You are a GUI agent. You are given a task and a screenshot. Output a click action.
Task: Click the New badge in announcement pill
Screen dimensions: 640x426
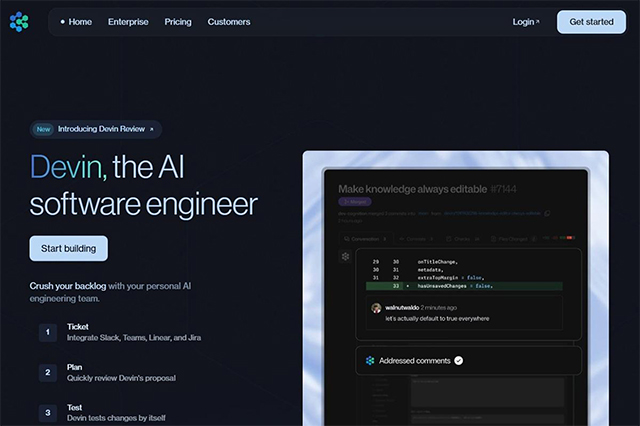point(43,129)
